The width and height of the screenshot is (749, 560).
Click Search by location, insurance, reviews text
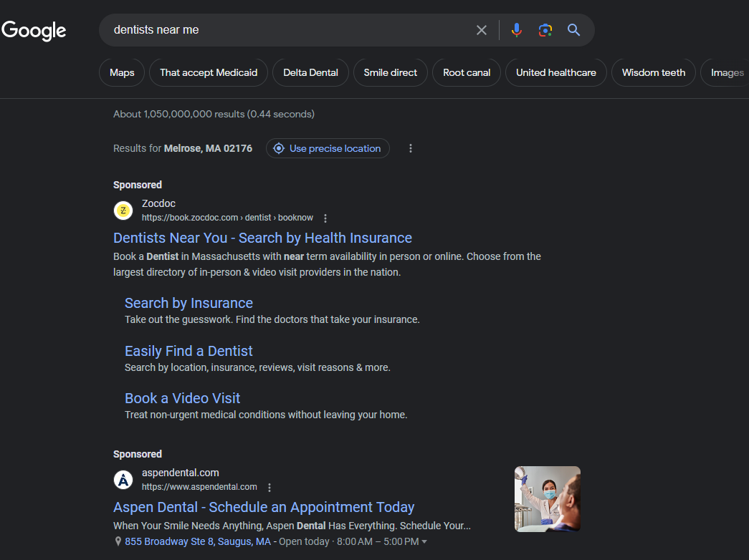click(257, 367)
